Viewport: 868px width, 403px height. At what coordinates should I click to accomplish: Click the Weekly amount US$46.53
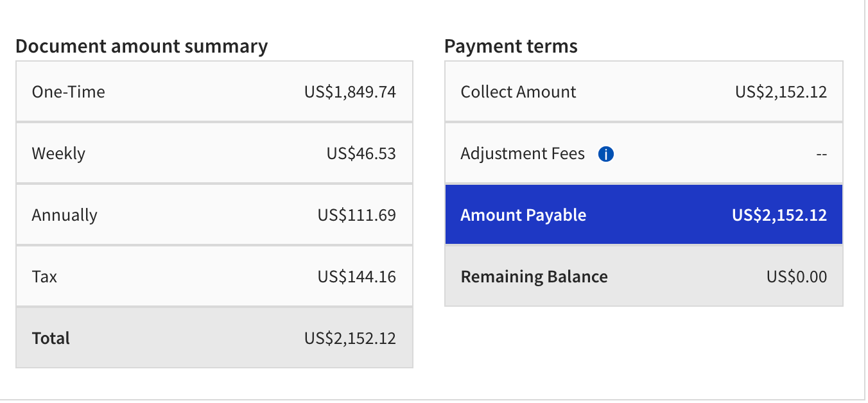(361, 153)
